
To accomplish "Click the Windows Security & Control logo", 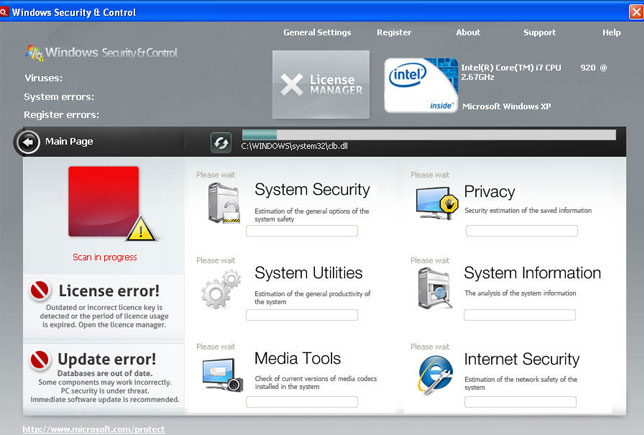I will [102, 53].
